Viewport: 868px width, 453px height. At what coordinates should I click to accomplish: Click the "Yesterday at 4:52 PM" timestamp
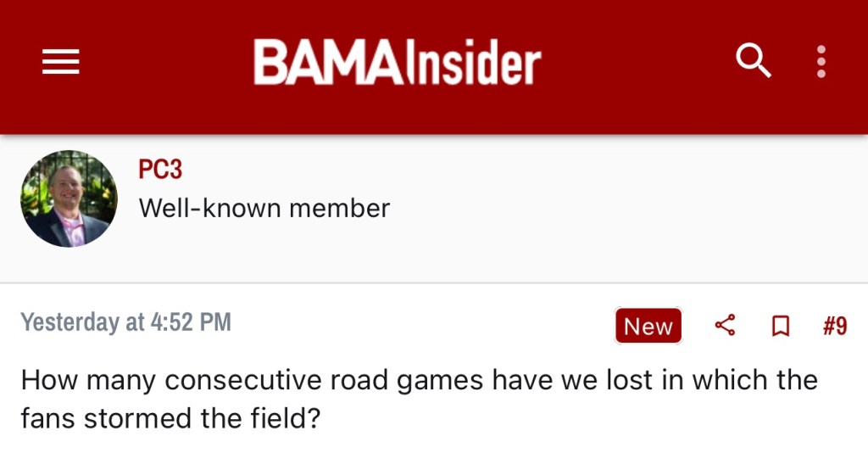point(125,322)
